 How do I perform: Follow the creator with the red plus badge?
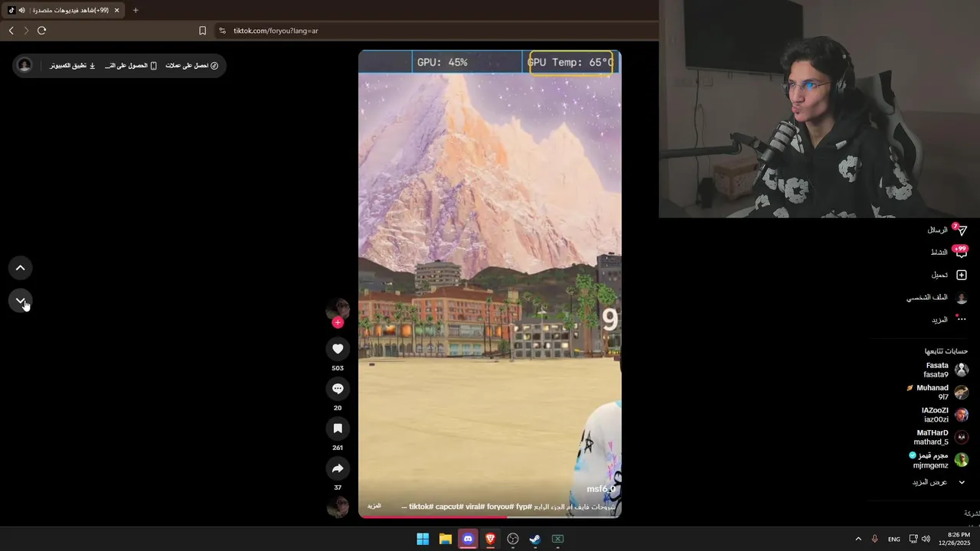(338, 323)
